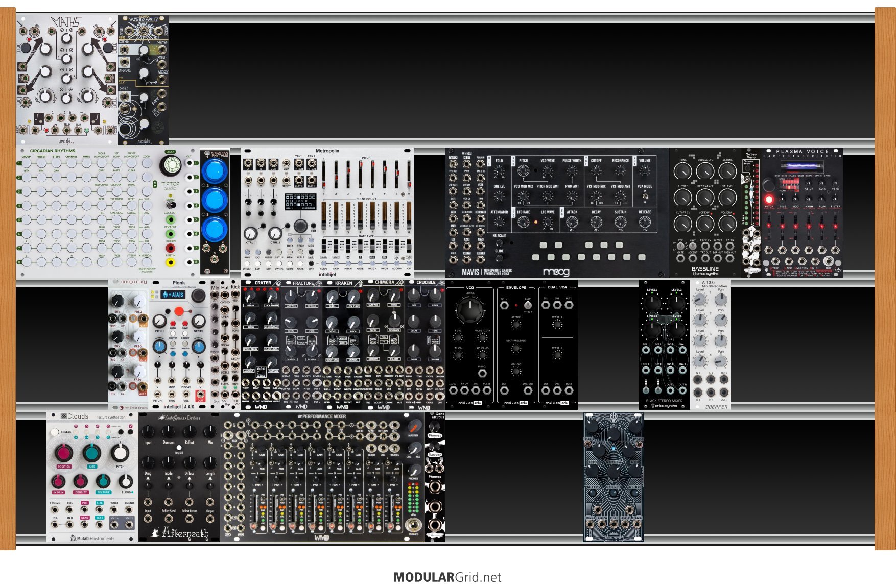This screenshot has height=588, width=896.
Task: Click the Metropolix display screen
Action: (300, 202)
